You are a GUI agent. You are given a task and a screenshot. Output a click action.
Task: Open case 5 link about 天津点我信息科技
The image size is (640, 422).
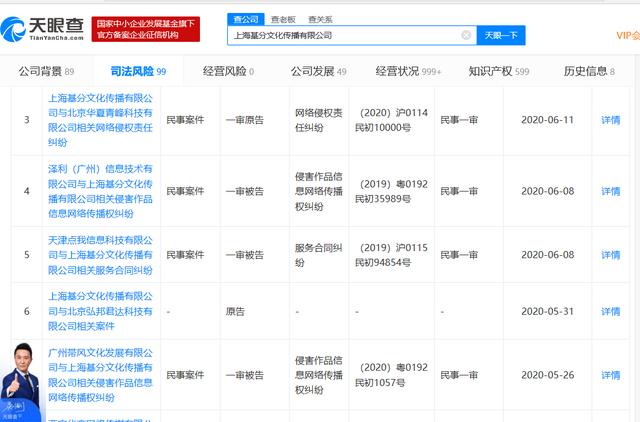(x=100, y=255)
